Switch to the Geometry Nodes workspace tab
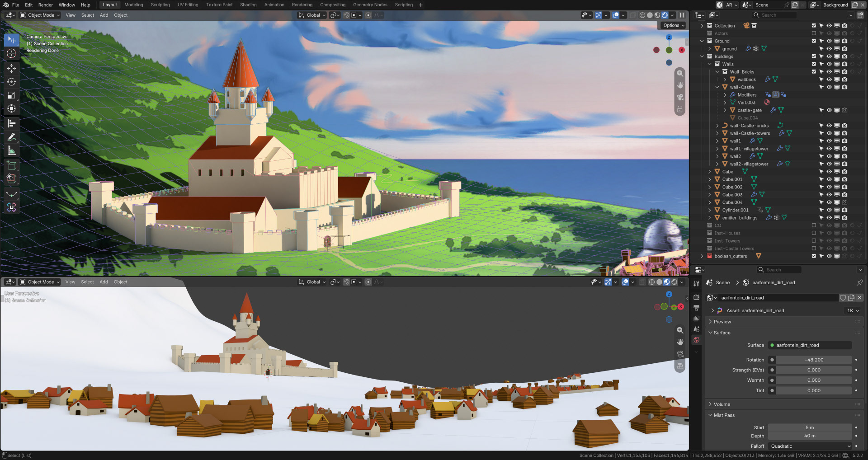The image size is (868, 460). point(370,5)
